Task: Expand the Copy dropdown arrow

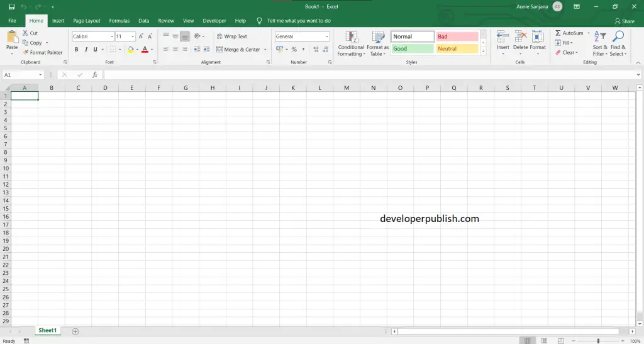Action: pyautogui.click(x=47, y=43)
